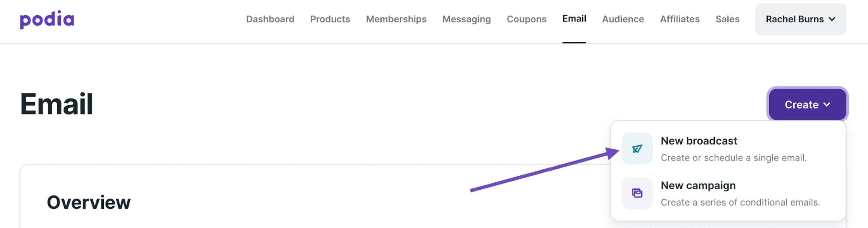
Task: Go to the Audience page
Action: coord(623,19)
